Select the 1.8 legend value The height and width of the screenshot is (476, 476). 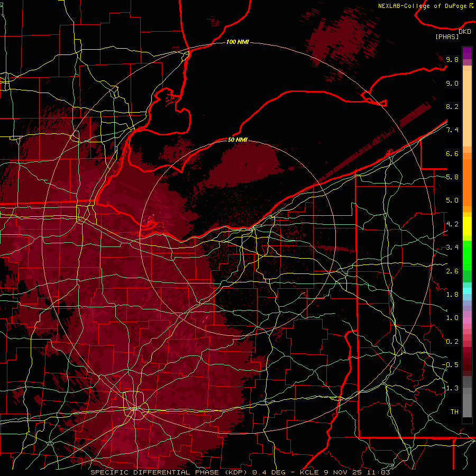click(452, 295)
